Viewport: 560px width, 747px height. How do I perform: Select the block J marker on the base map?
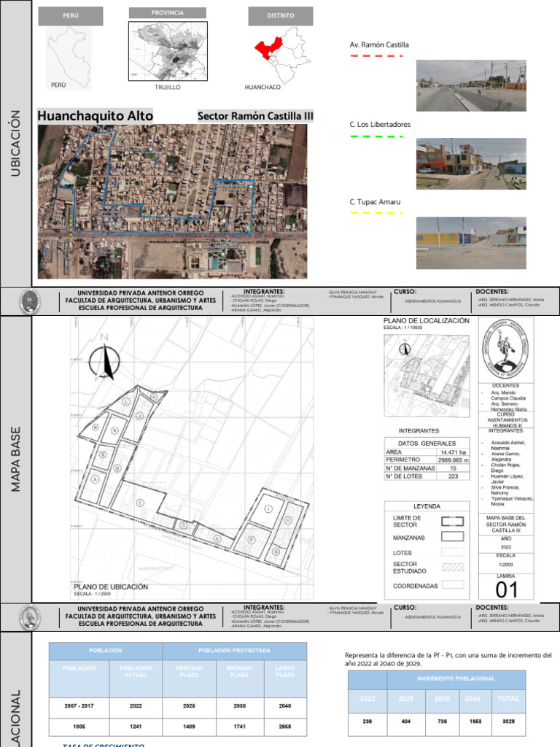tap(139, 415)
